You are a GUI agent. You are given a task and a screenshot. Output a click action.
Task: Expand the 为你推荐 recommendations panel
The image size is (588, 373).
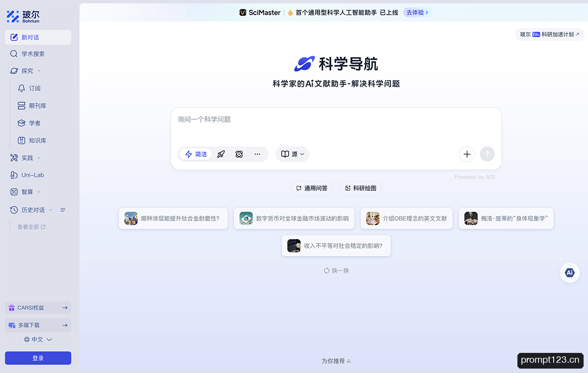click(x=336, y=361)
